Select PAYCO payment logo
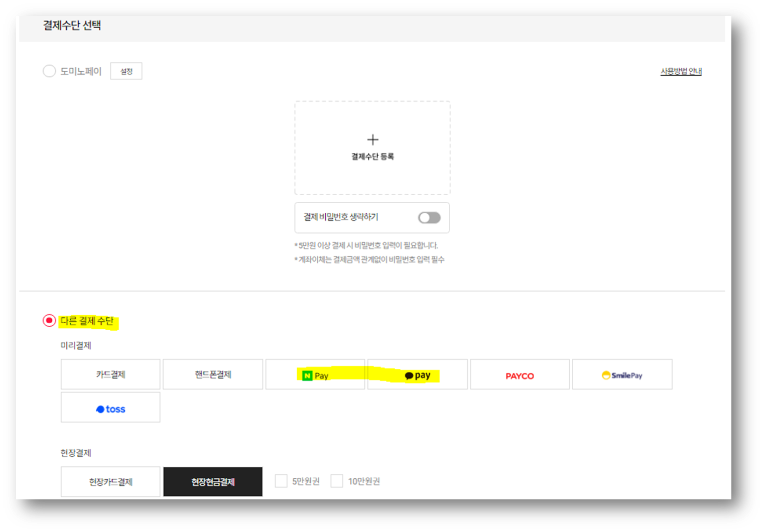Image resolution: width=764 pixels, height=532 pixels. [x=520, y=375]
